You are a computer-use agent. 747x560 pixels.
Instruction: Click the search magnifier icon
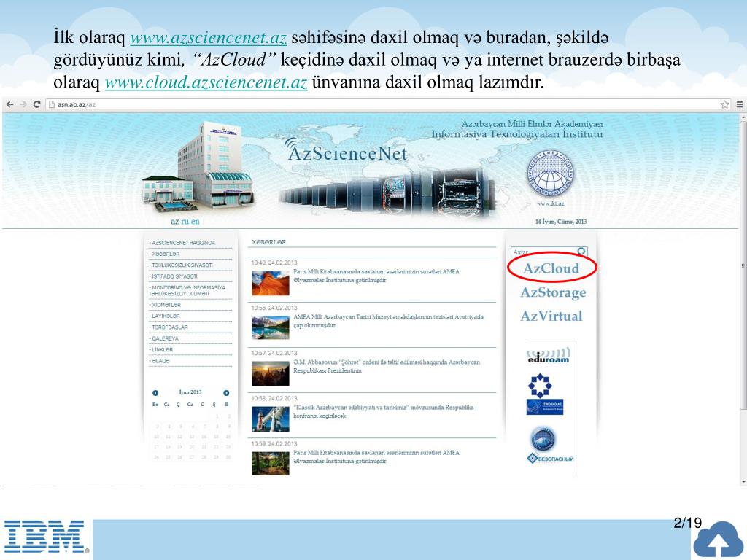581,251
